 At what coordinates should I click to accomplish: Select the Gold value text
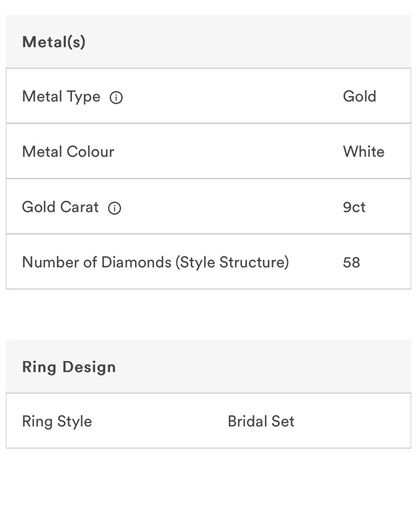359,96
